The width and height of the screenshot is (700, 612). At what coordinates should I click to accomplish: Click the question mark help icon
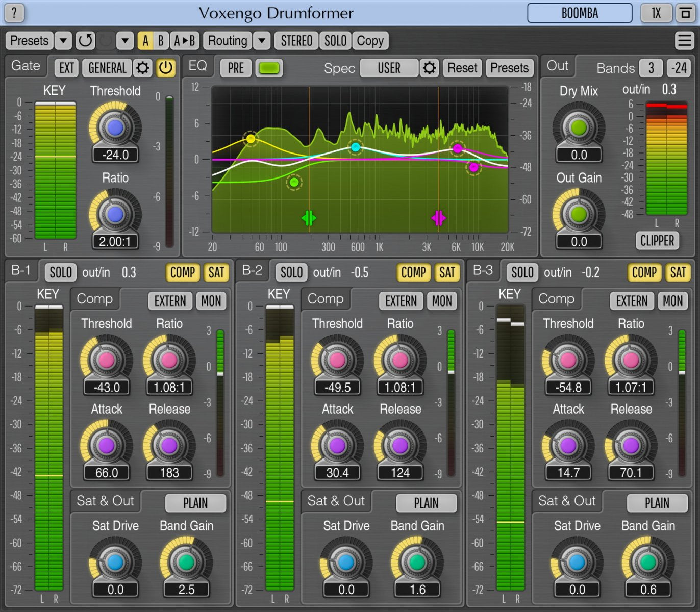point(14,13)
